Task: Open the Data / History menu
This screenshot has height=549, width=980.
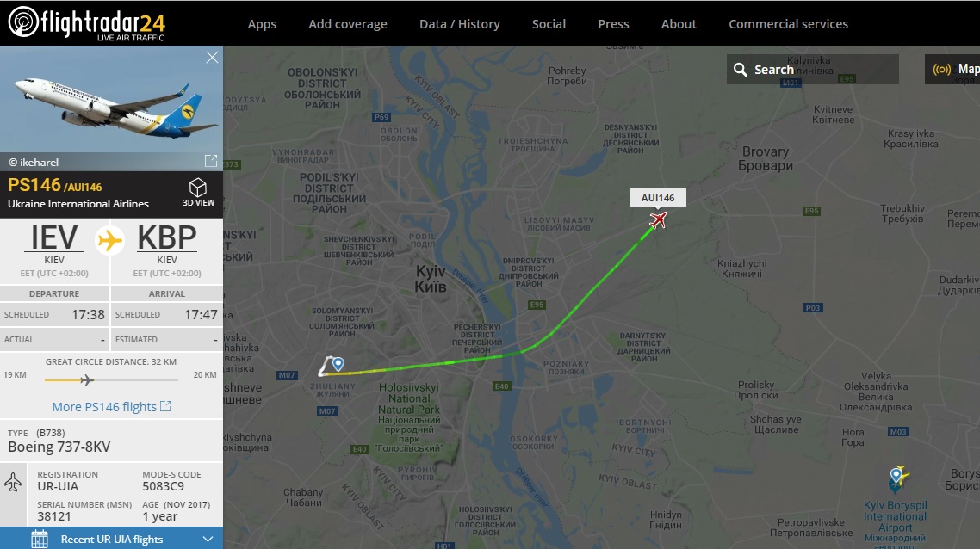Action: click(460, 24)
